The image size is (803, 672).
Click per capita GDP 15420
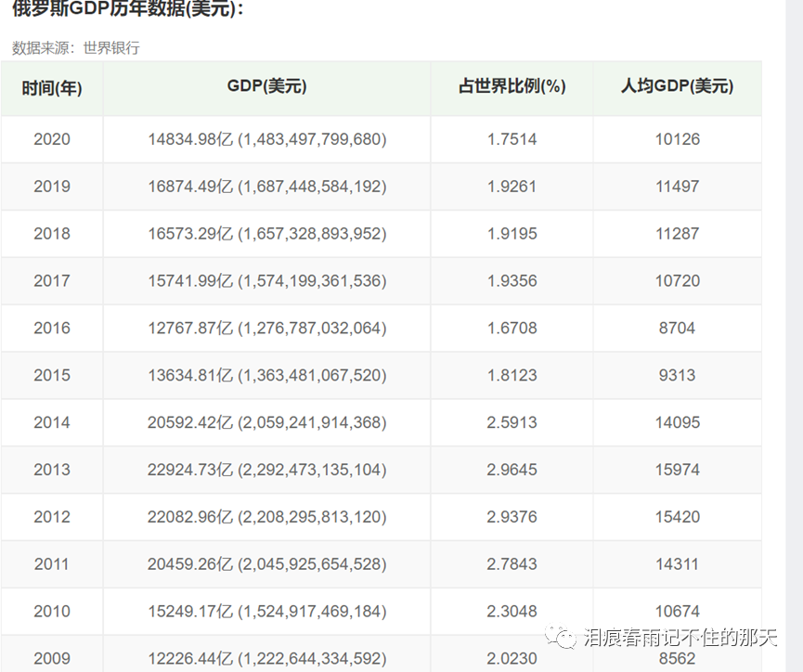click(678, 517)
